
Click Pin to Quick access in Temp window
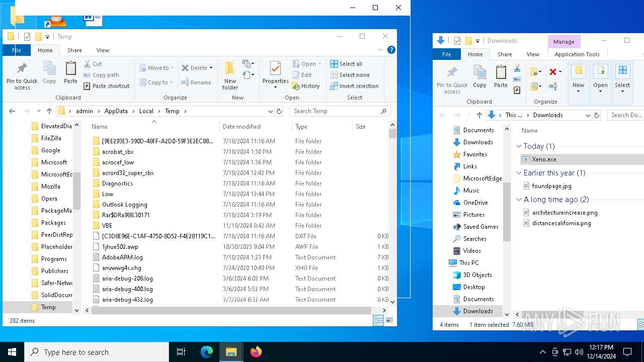[22, 76]
